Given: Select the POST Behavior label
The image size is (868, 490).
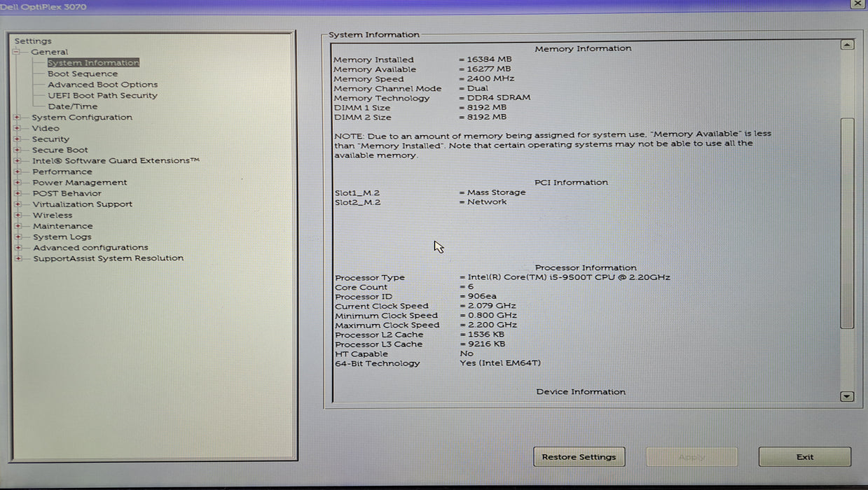Looking at the screenshot, I should coord(67,193).
